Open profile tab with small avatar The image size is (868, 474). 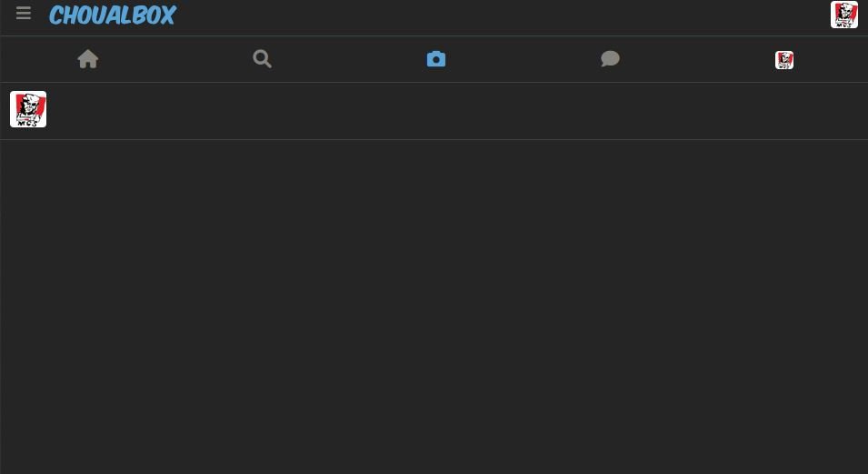[783, 60]
